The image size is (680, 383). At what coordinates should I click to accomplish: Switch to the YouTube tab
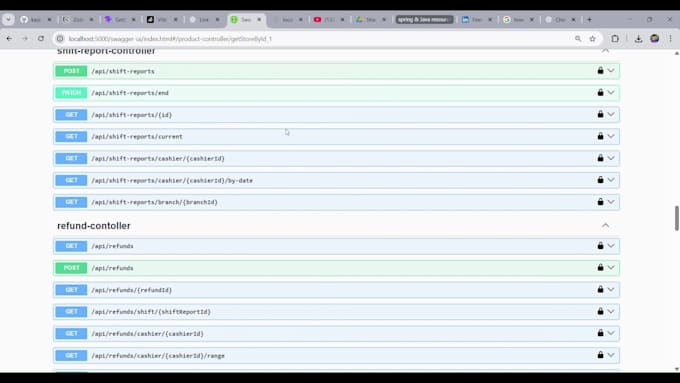(328, 20)
